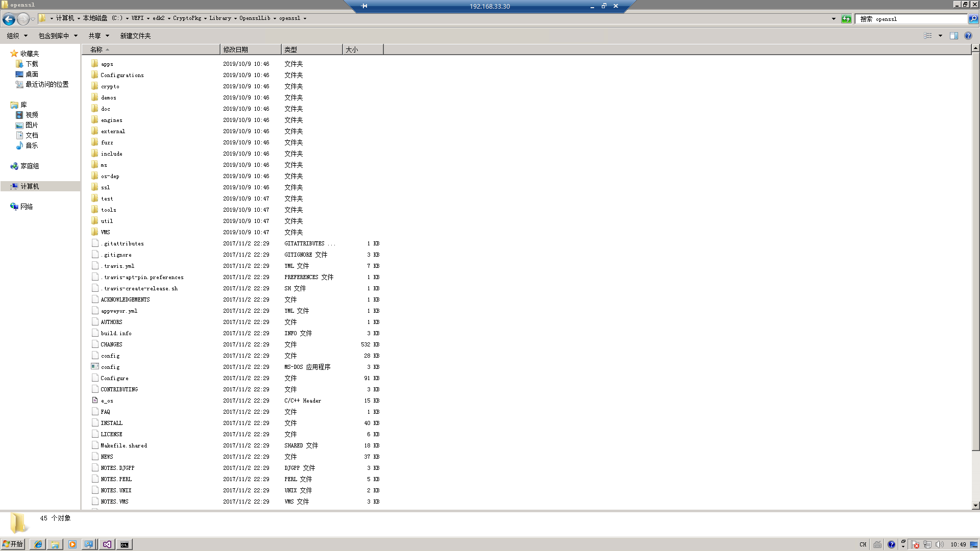
Task: Click the 新建文件夹 button
Action: point(135,36)
